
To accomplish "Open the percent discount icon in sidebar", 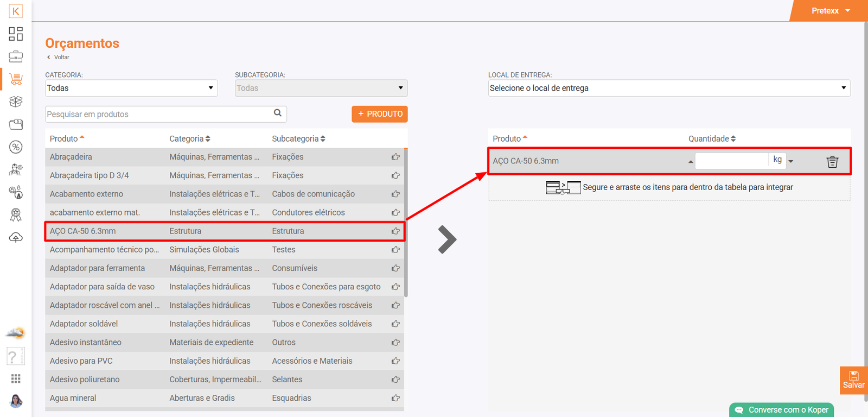I will tap(16, 147).
